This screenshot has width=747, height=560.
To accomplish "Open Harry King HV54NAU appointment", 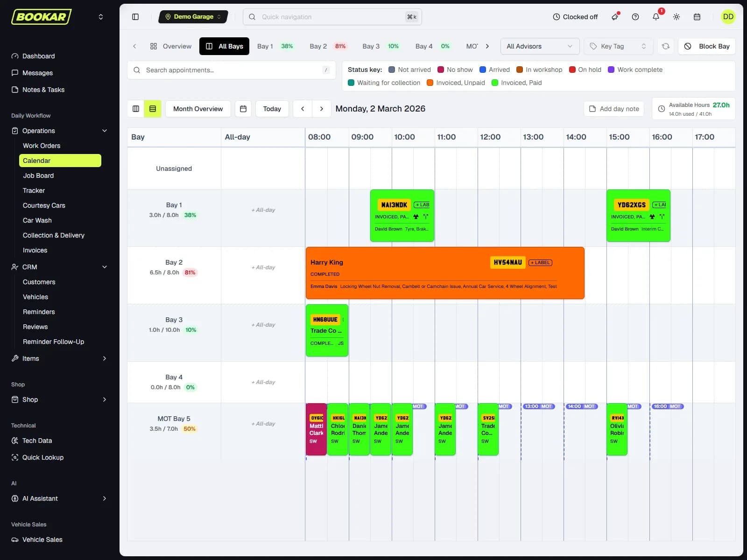I will [445, 273].
